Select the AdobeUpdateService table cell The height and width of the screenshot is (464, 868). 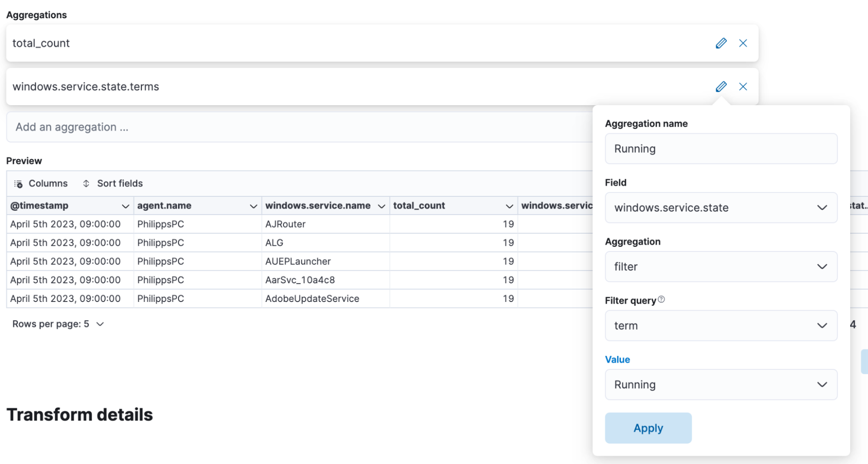[x=312, y=299]
